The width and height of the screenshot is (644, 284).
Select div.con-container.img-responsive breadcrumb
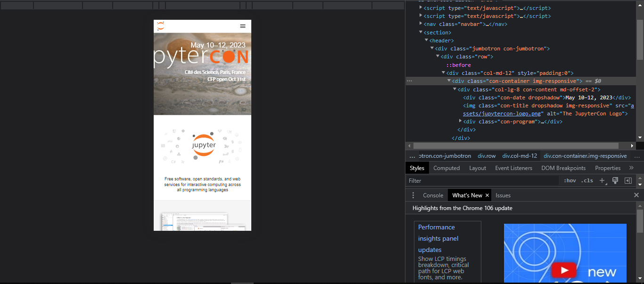pyautogui.click(x=585, y=156)
